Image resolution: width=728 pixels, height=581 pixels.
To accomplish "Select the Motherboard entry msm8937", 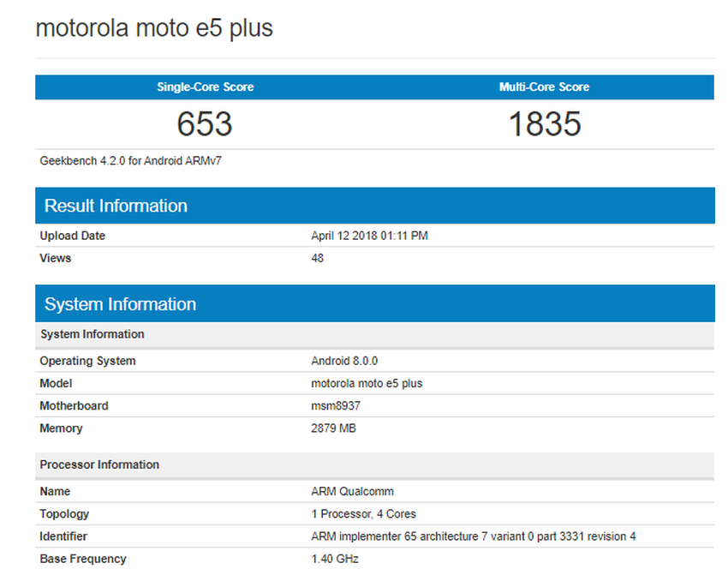I will pos(335,405).
